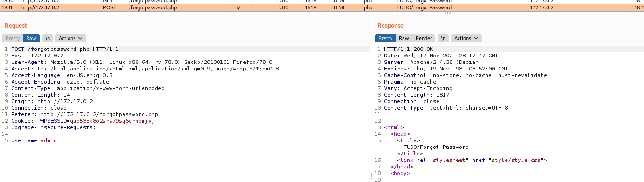
Task: Click the Pragma: no-cache line
Action: tap(410, 82)
